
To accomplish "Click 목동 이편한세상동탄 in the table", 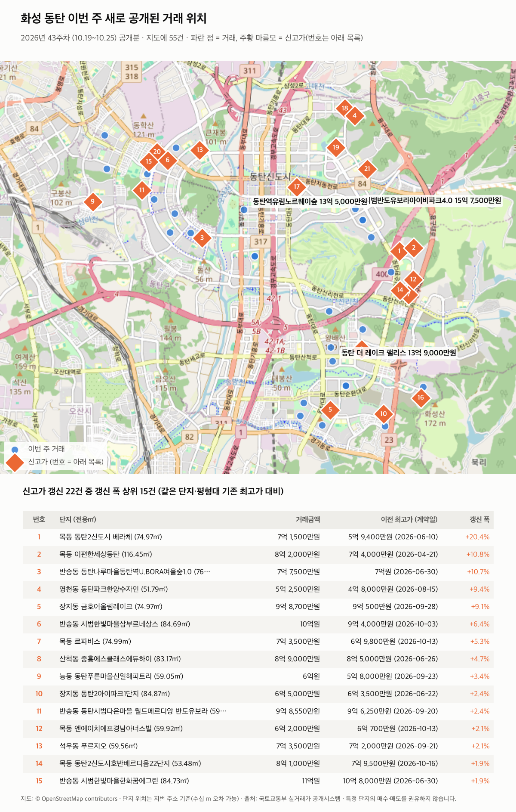I will point(106,554).
